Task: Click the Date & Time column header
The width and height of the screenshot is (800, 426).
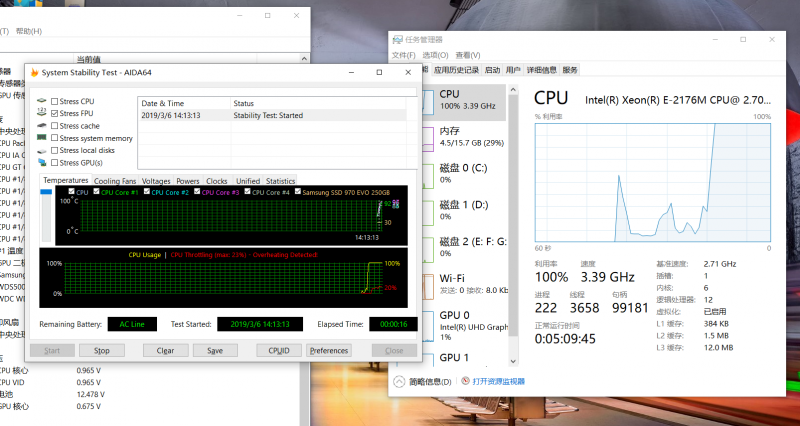Action: click(184, 103)
